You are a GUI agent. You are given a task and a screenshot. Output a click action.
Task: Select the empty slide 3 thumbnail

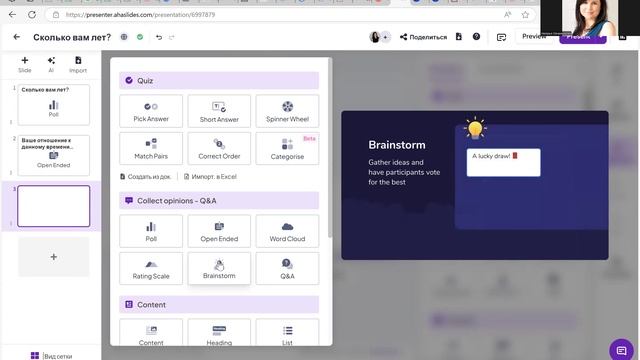[53, 206]
